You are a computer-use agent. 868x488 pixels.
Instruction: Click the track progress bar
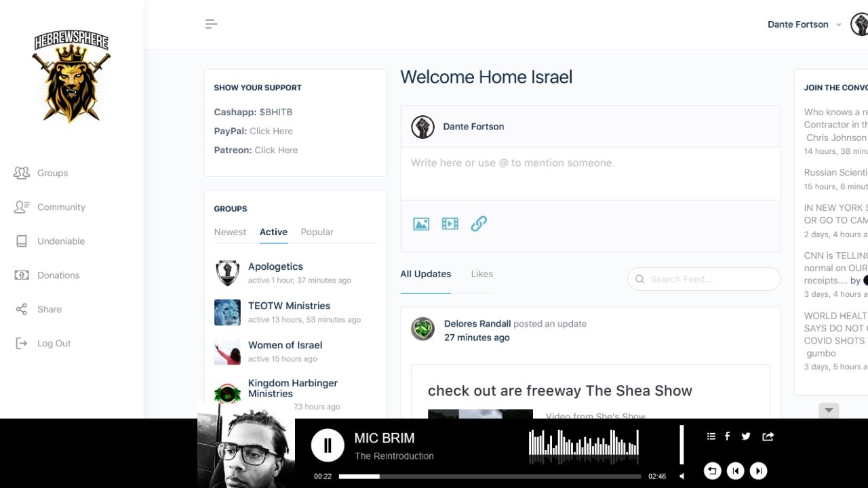[x=490, y=476]
